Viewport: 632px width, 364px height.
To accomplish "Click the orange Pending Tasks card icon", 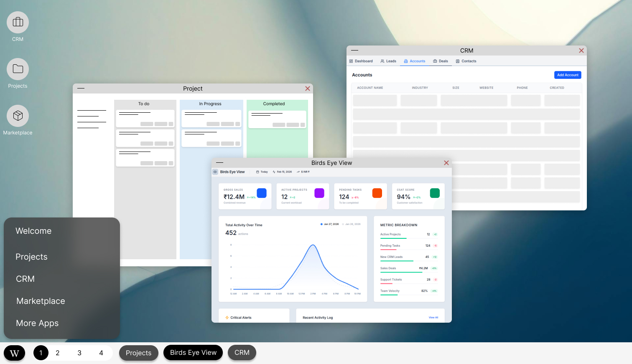I will pyautogui.click(x=377, y=193).
